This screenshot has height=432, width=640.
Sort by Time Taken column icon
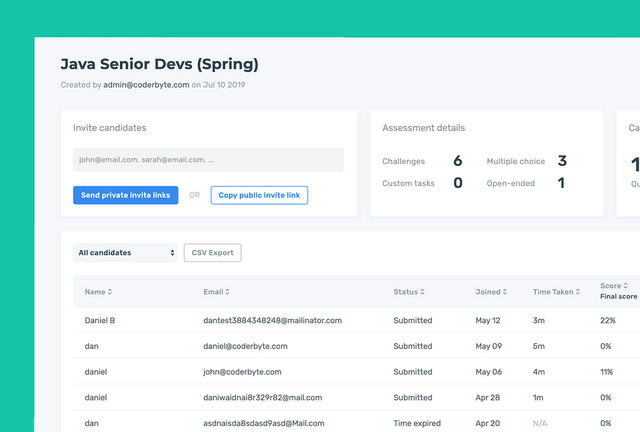coord(579,292)
